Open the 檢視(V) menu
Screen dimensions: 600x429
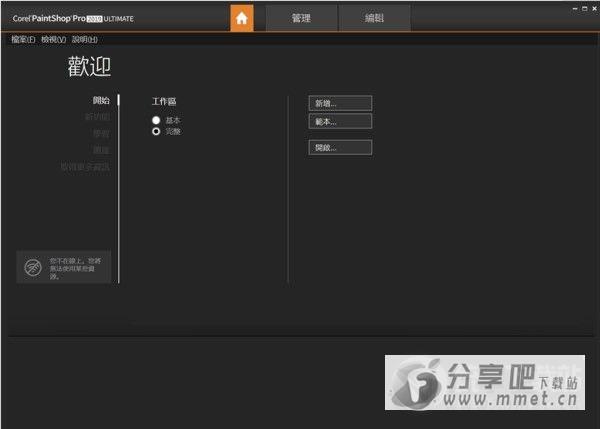[x=54, y=39]
